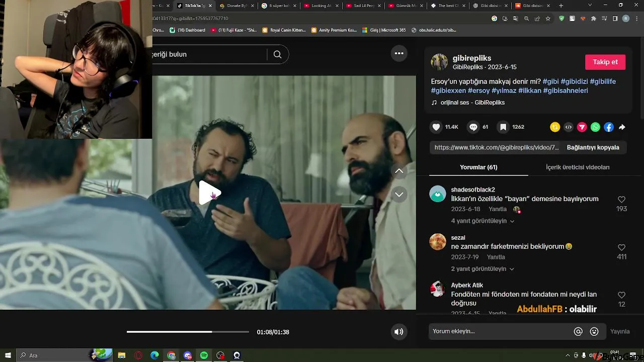The height and width of the screenshot is (362, 644).
Task: Reply to shadesofblack2 via Yanıtla
Action: click(x=498, y=209)
